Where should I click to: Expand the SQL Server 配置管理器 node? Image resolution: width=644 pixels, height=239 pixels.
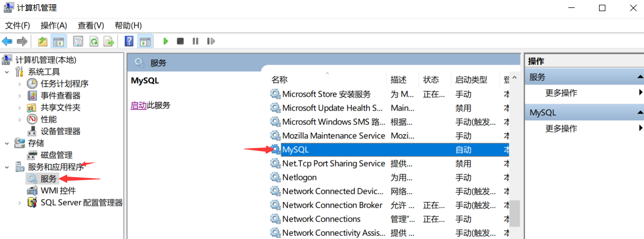[x=20, y=203]
